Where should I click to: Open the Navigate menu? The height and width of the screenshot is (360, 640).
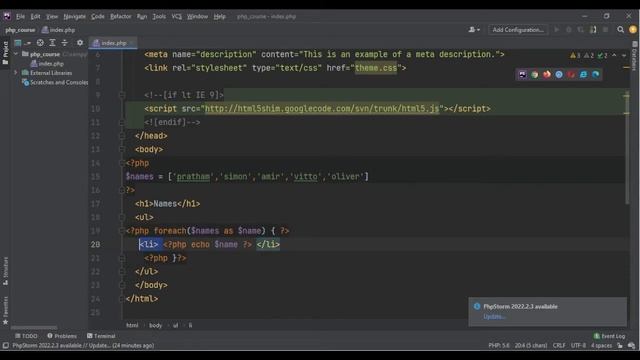tap(75, 17)
